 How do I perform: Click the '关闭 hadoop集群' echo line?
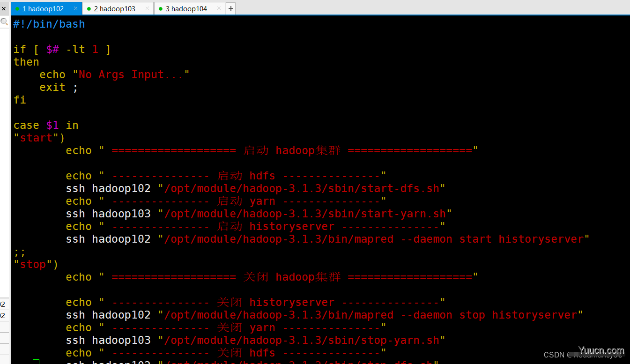[272, 277]
